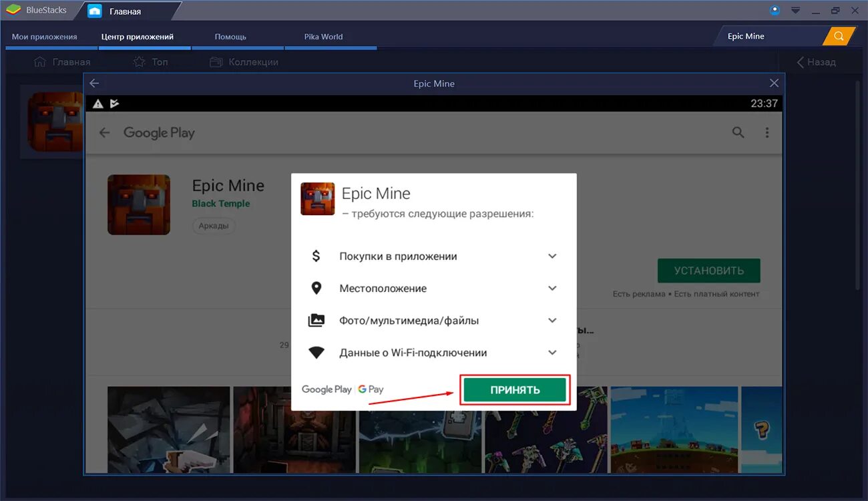This screenshot has width=868, height=501.
Task: Expand Фото/мультимедиа/файлы permission
Action: click(x=552, y=320)
